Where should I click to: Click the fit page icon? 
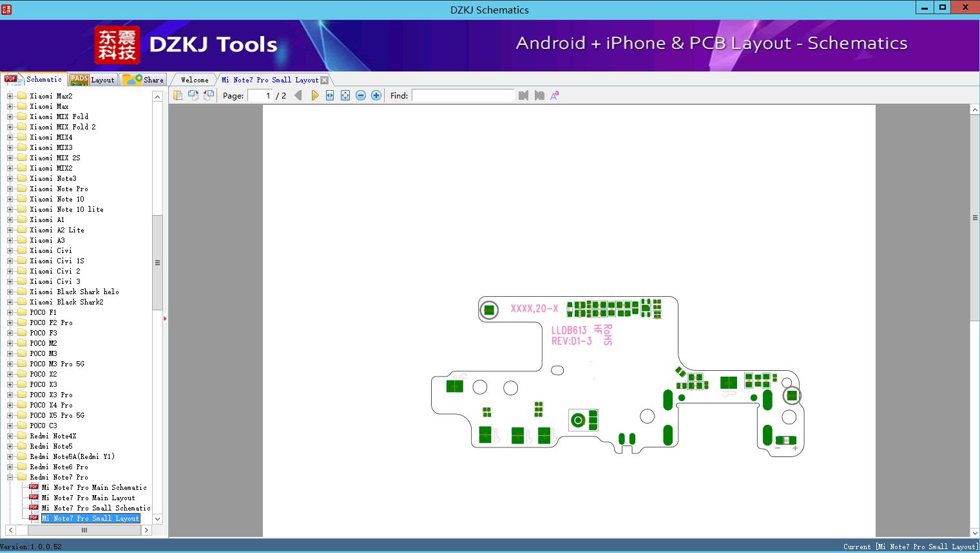pos(345,95)
